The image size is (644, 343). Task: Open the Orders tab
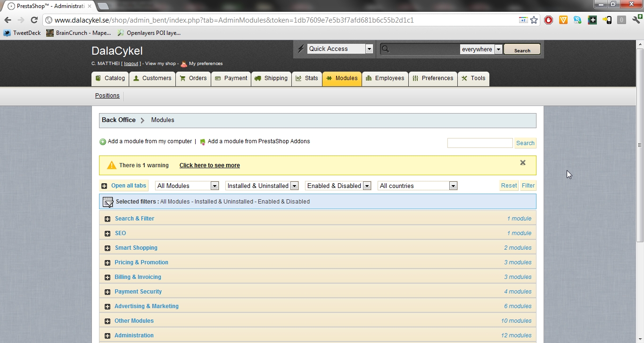pos(193,79)
